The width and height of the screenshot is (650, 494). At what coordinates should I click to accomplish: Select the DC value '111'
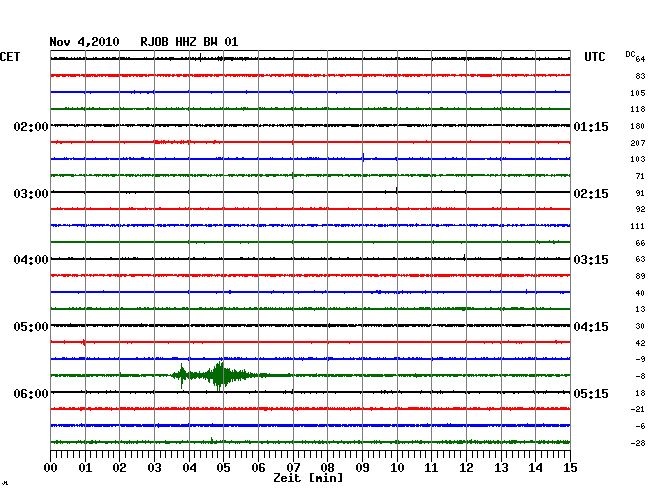point(638,226)
